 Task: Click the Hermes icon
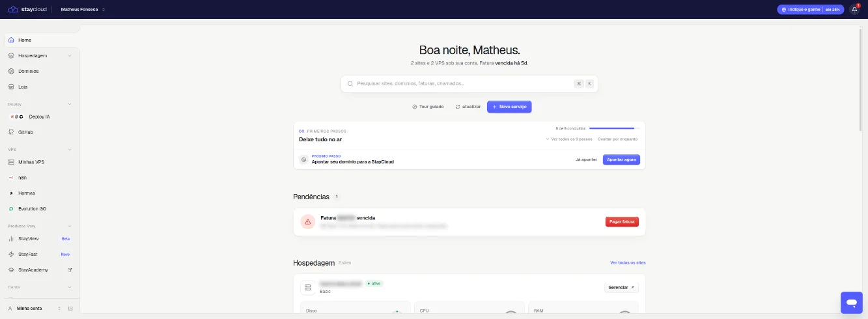click(x=11, y=193)
